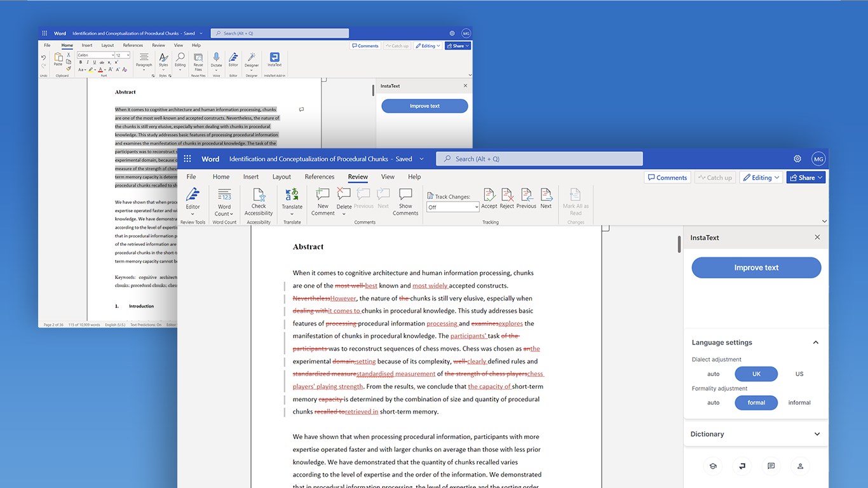This screenshot has height=488, width=868.
Task: Click Improve text in back window panel
Action: [424, 106]
